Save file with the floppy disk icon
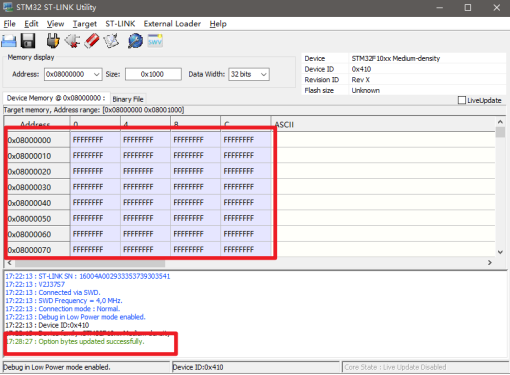 coord(28,41)
